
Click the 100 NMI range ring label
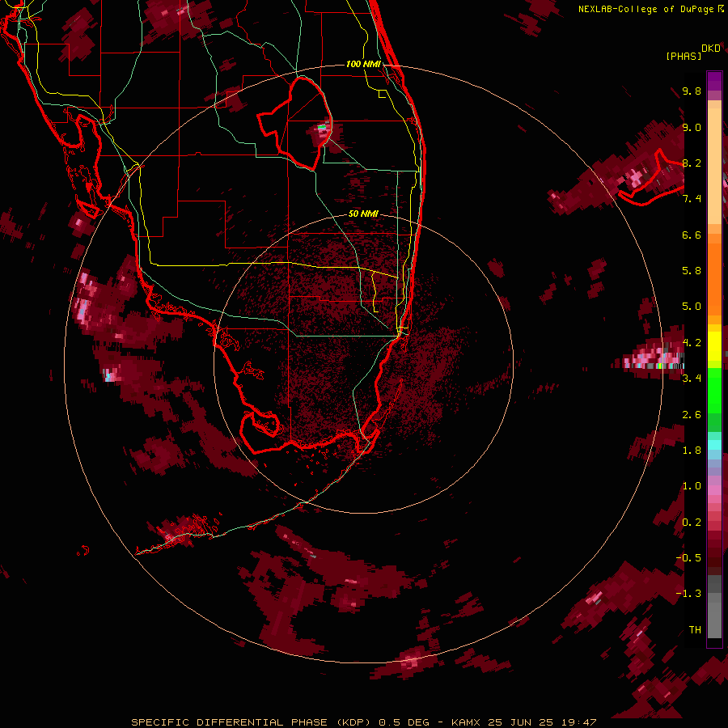[x=363, y=64]
